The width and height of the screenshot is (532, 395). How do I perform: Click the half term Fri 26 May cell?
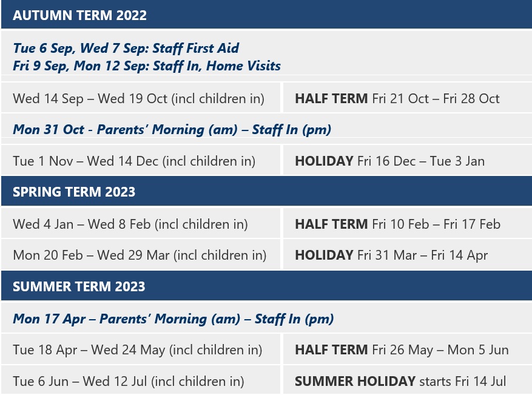(x=402, y=350)
